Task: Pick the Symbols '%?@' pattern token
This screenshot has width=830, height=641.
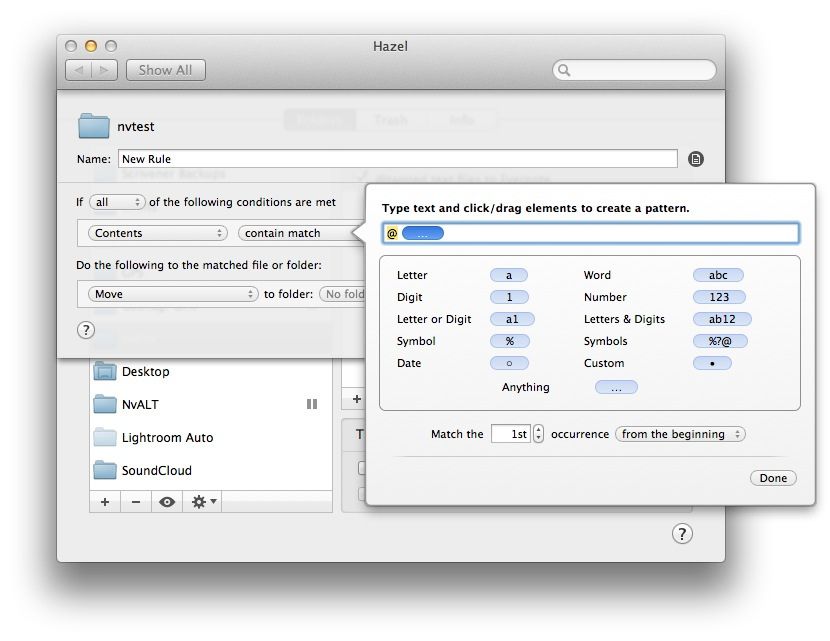Action: [x=720, y=341]
